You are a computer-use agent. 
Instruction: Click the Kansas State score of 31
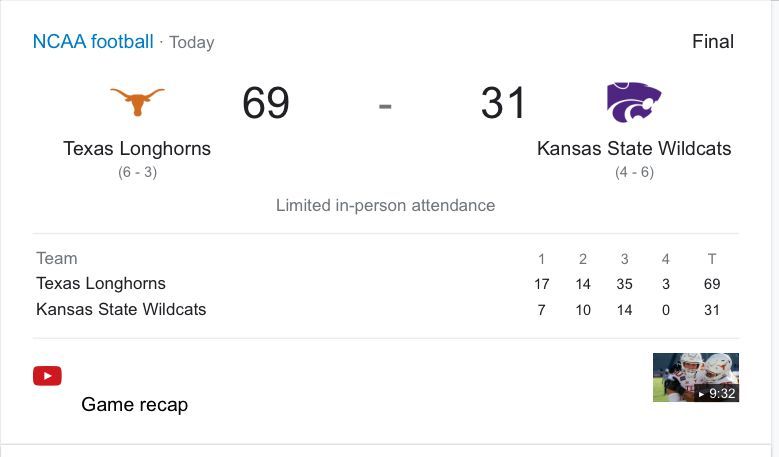[503, 103]
